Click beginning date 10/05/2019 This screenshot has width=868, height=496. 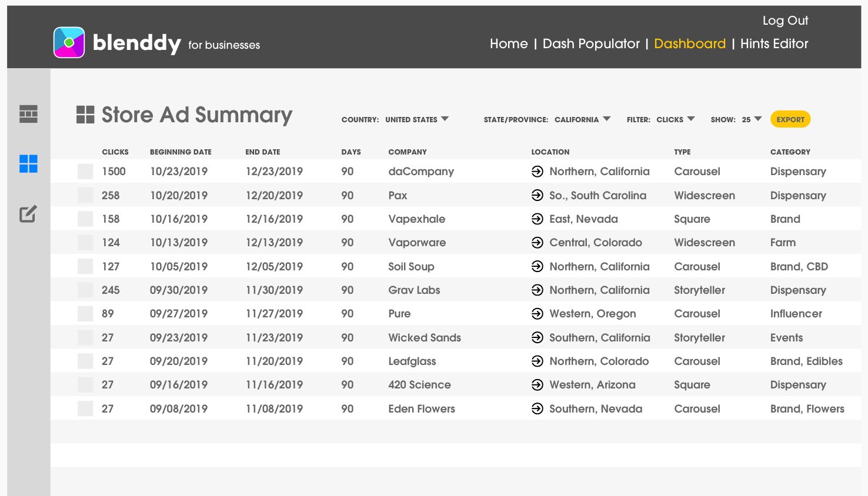tap(179, 266)
